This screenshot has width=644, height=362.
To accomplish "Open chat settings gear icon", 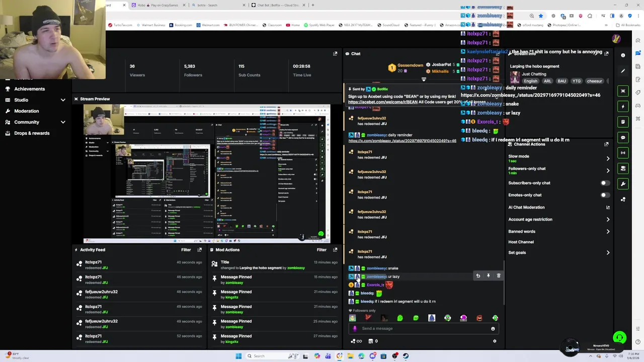I will tap(495, 341).
